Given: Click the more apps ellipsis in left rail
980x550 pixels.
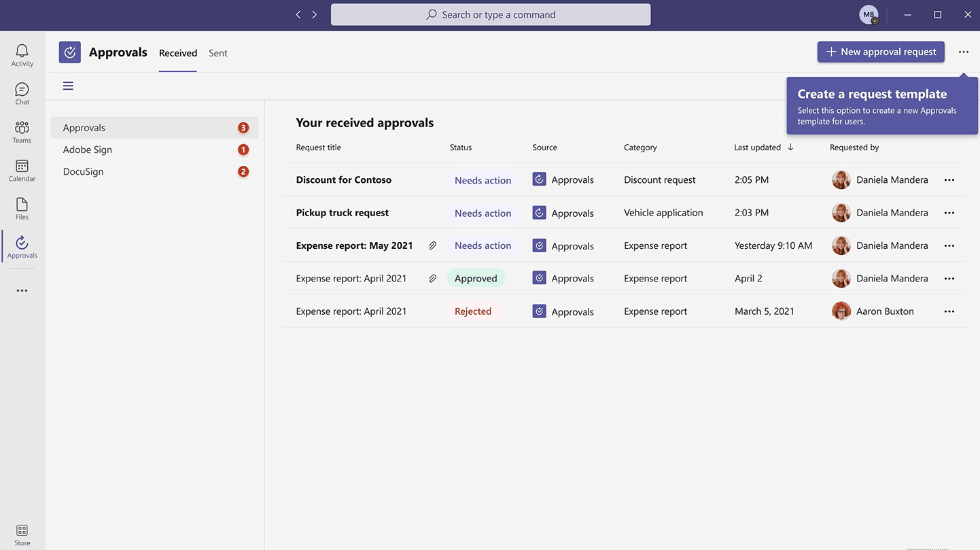Looking at the screenshot, I should tap(21, 290).
